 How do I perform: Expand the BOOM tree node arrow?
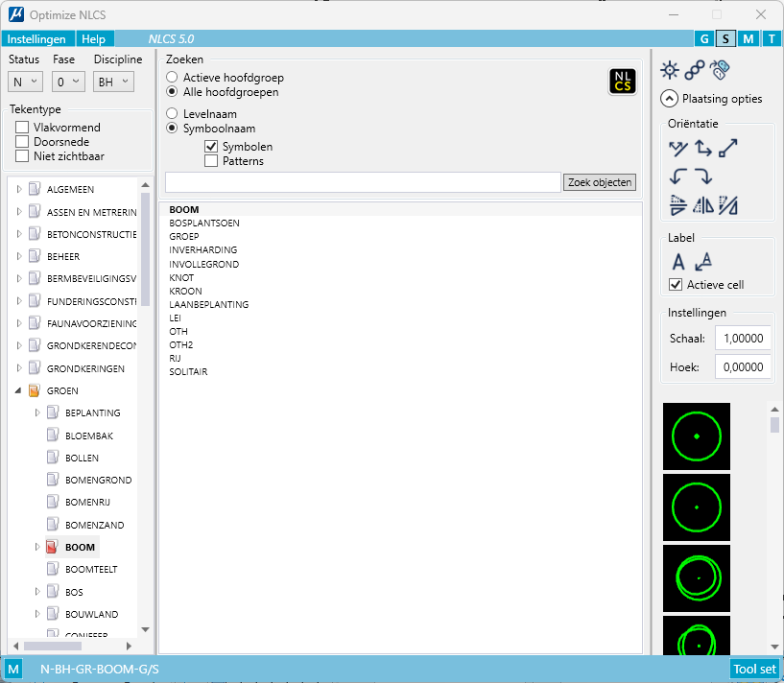tap(37, 547)
